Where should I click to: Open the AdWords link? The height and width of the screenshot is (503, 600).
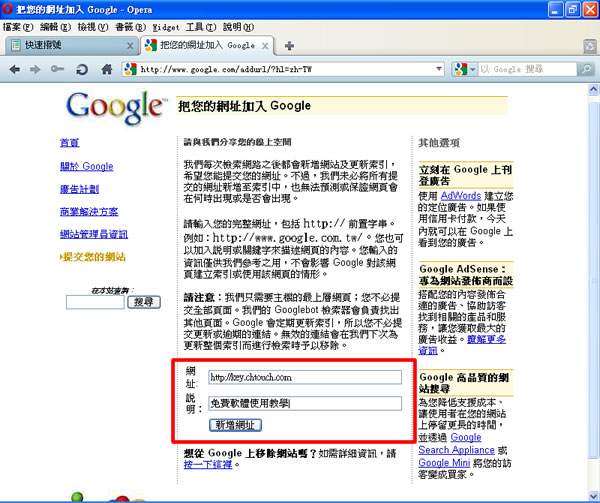click(461, 196)
